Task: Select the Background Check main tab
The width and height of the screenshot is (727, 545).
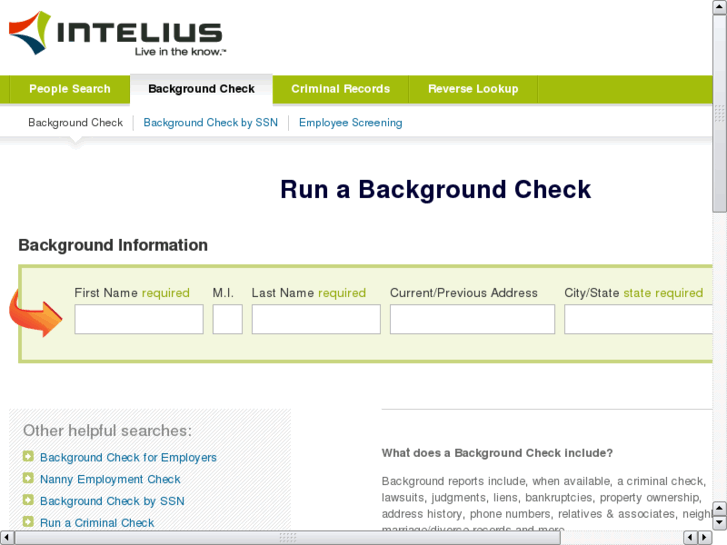Action: click(x=201, y=89)
